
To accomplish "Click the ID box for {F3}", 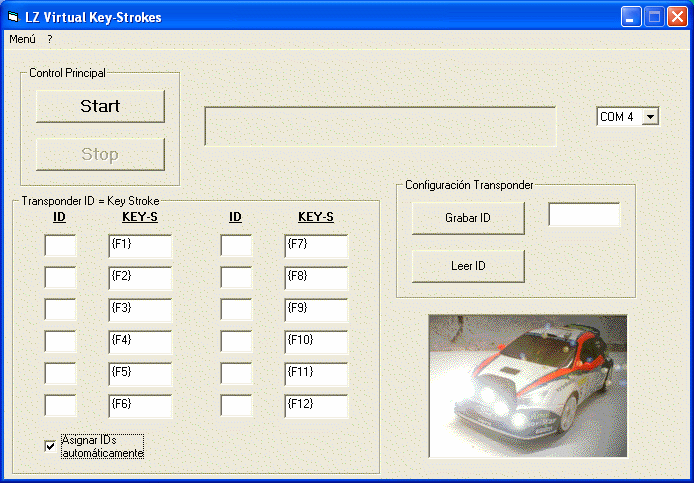I will 60,309.
